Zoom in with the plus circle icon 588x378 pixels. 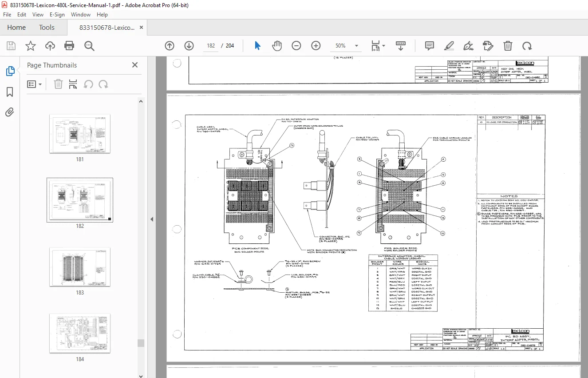click(x=316, y=46)
